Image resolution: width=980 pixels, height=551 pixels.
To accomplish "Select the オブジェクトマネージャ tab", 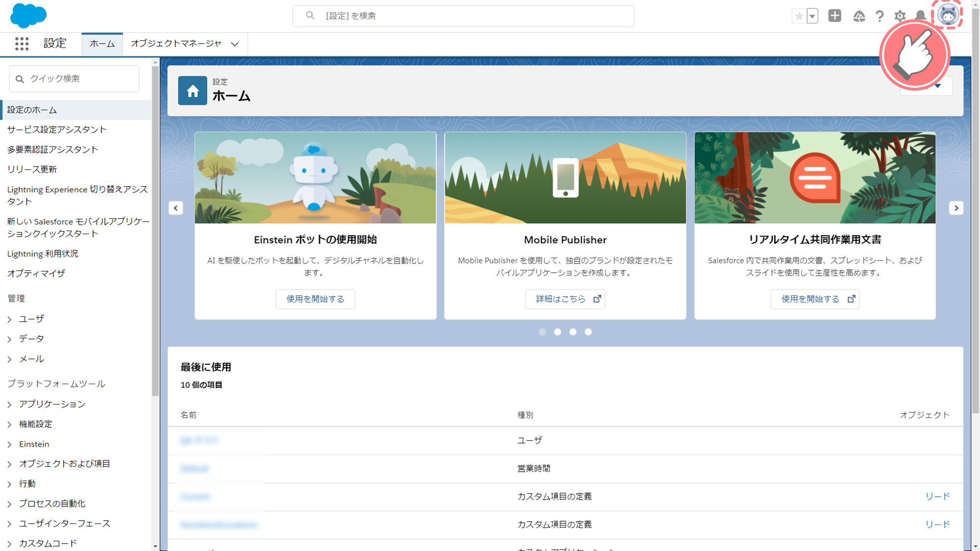I will [176, 44].
